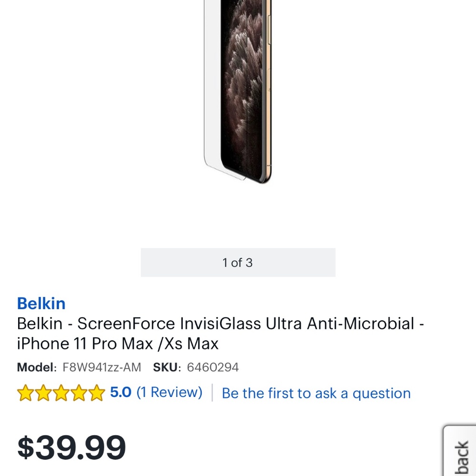
Task: Click the model number F8W941zz-AM
Action: 101,367
